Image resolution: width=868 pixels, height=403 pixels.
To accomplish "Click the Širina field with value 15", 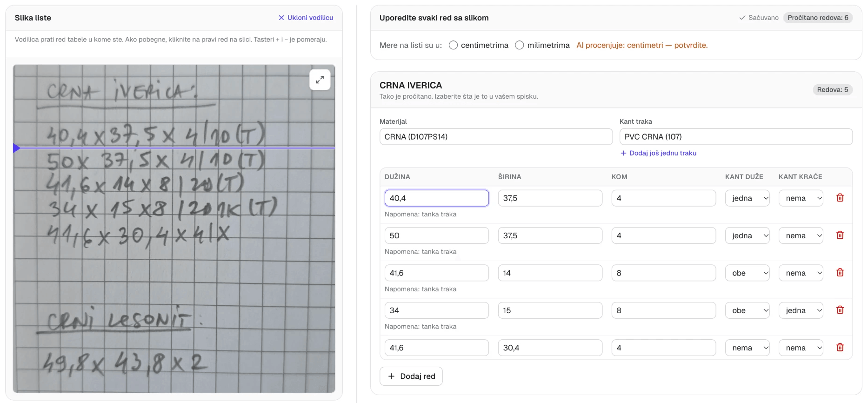I will [550, 310].
